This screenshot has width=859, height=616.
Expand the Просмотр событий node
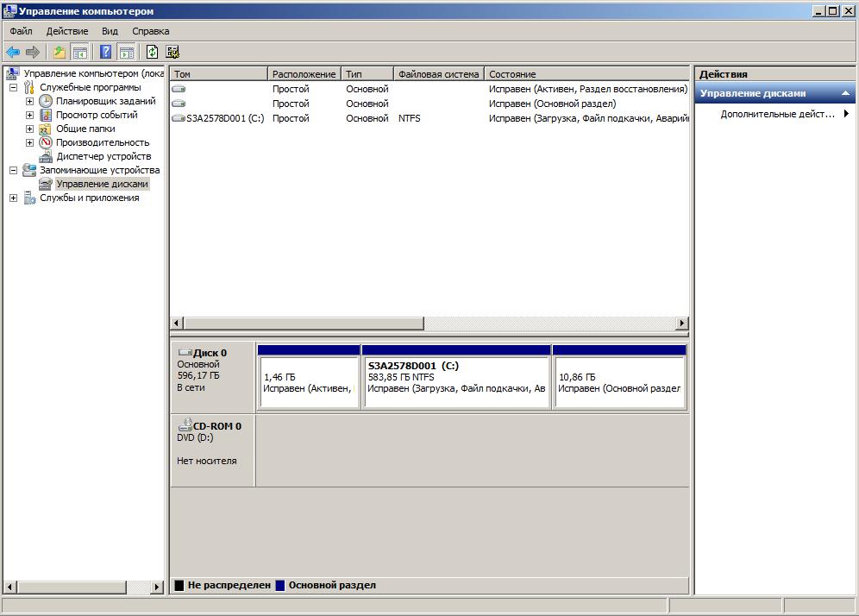(29, 115)
